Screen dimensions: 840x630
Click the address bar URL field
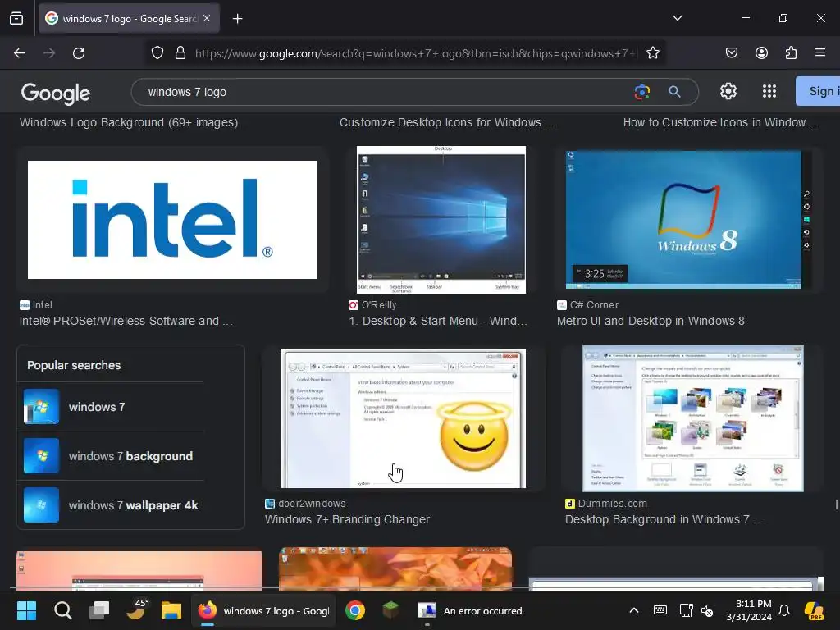[416, 53]
